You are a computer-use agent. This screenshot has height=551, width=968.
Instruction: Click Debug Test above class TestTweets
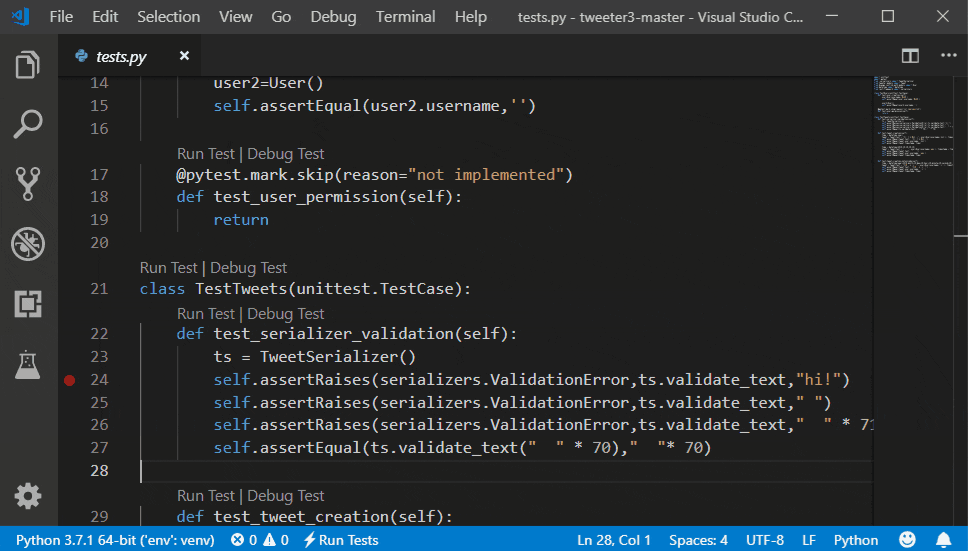point(248,268)
